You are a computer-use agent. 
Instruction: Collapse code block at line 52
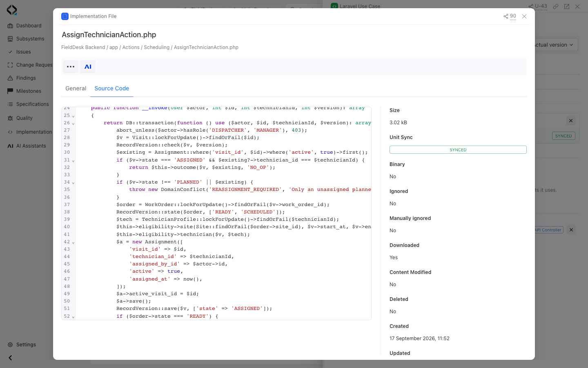pyautogui.click(x=73, y=316)
